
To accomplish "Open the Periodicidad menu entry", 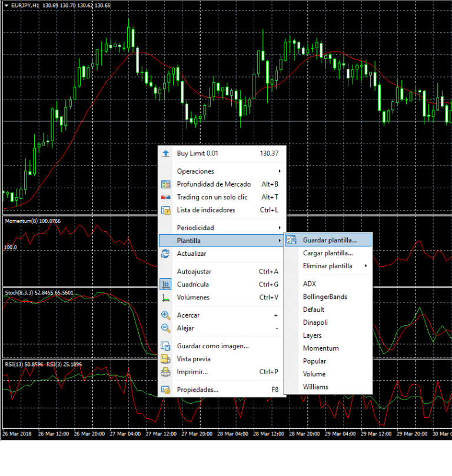I will (222, 228).
